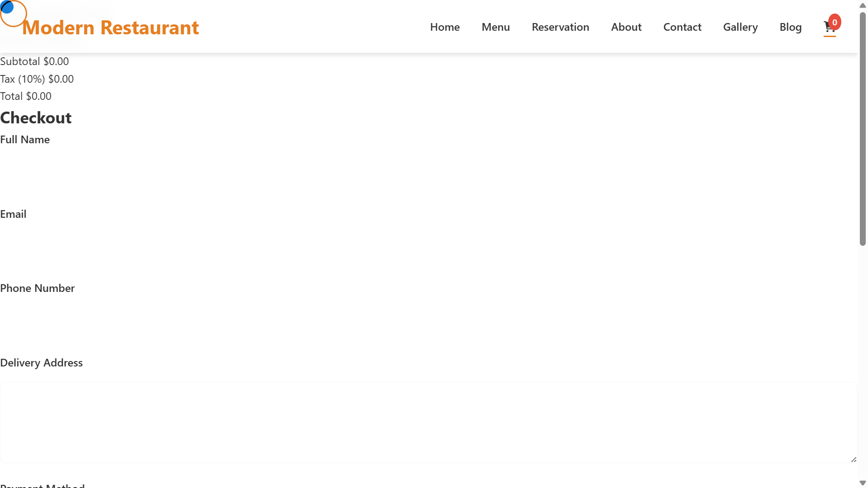This screenshot has width=868, height=488.
Task: Open the shopping cart icon
Action: point(829,27)
